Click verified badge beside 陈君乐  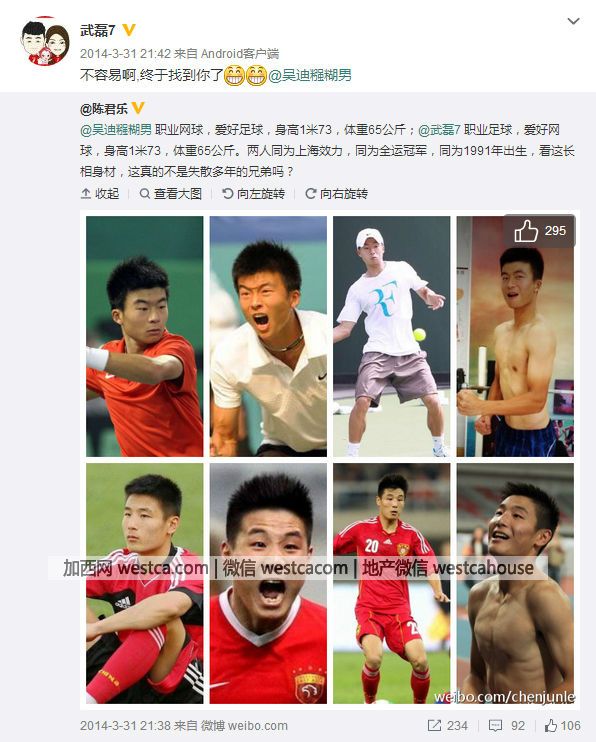click(138, 108)
